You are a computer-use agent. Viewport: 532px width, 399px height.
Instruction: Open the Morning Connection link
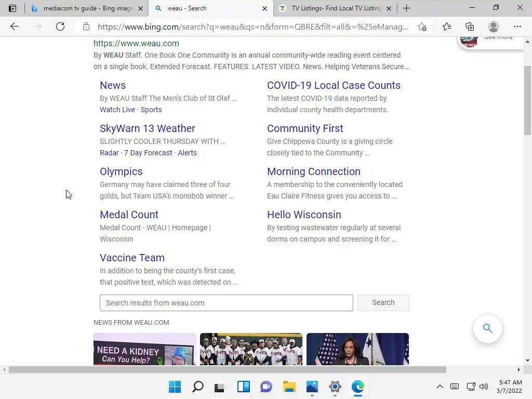(313, 171)
